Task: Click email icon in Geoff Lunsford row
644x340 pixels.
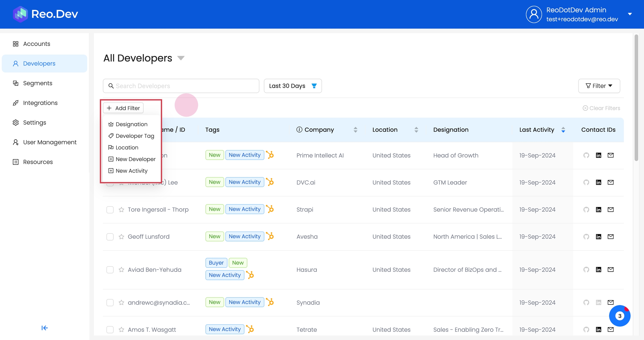Action: [x=610, y=237]
